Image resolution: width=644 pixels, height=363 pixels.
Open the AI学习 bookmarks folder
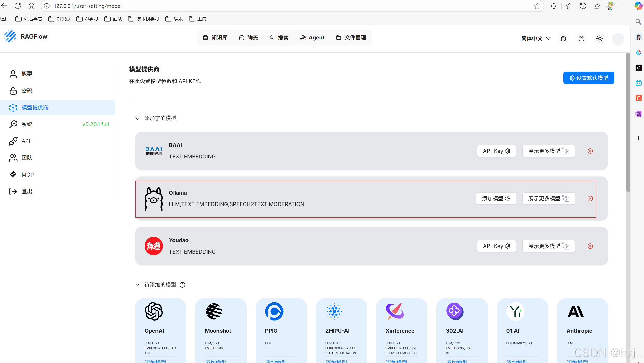[87, 19]
